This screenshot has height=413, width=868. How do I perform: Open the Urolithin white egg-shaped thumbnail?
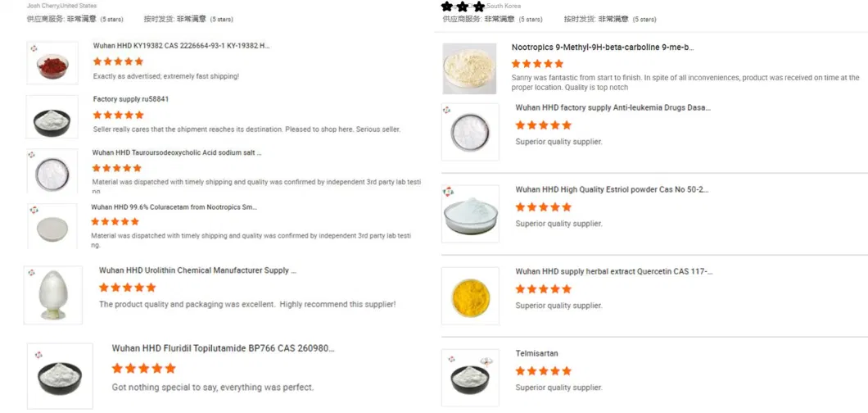pyautogui.click(x=53, y=294)
